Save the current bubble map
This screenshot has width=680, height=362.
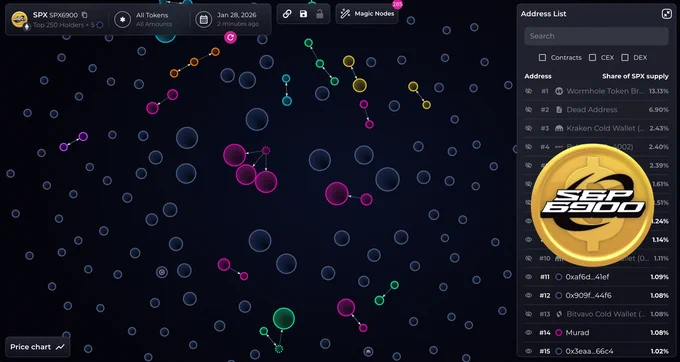(x=303, y=14)
